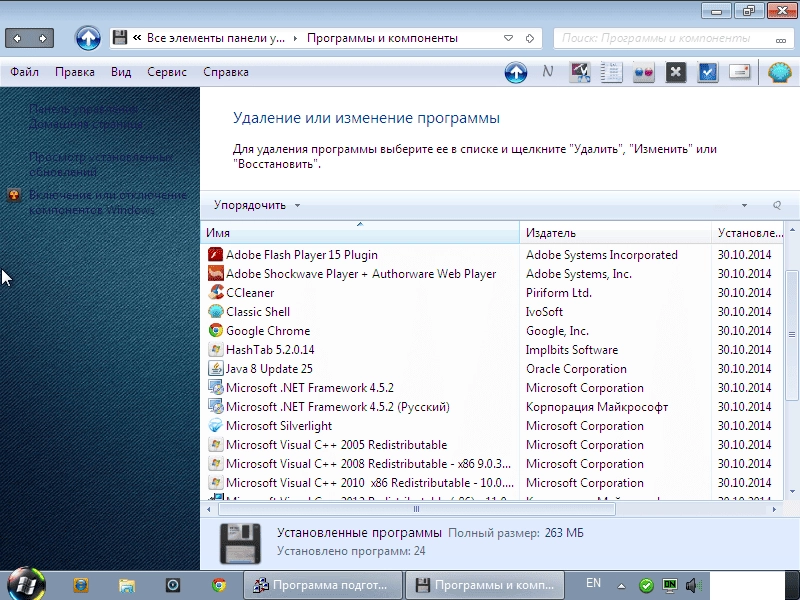Click the N toolbar icon
This screenshot has height=600, width=800.
[547, 72]
